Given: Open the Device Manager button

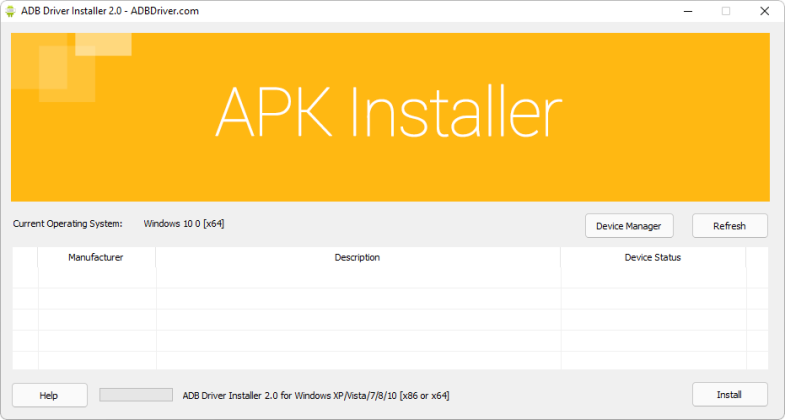Looking at the screenshot, I should [x=629, y=226].
